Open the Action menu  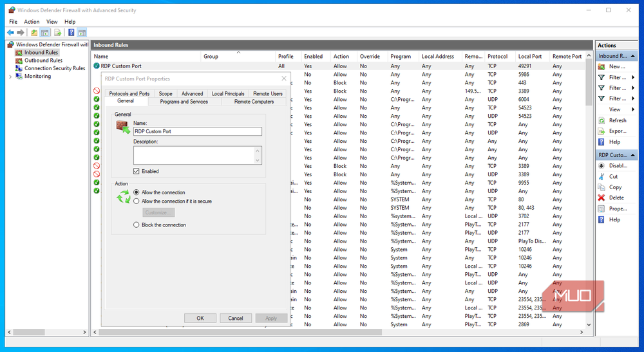pos(32,22)
